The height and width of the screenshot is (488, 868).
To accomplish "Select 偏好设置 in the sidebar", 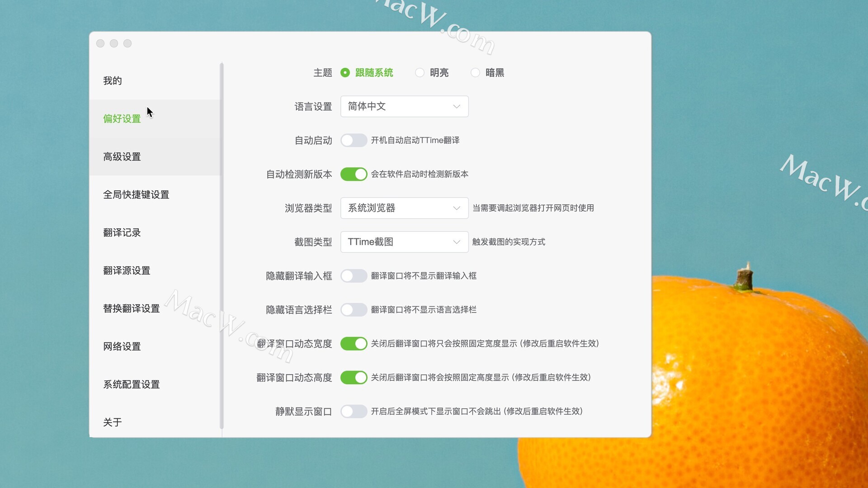I will [x=154, y=119].
